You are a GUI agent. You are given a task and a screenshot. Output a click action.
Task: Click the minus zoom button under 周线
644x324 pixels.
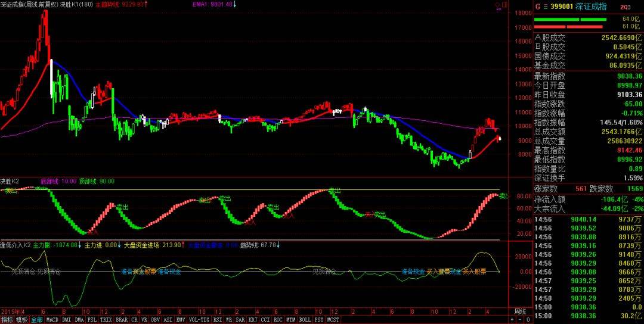[x=520, y=319]
